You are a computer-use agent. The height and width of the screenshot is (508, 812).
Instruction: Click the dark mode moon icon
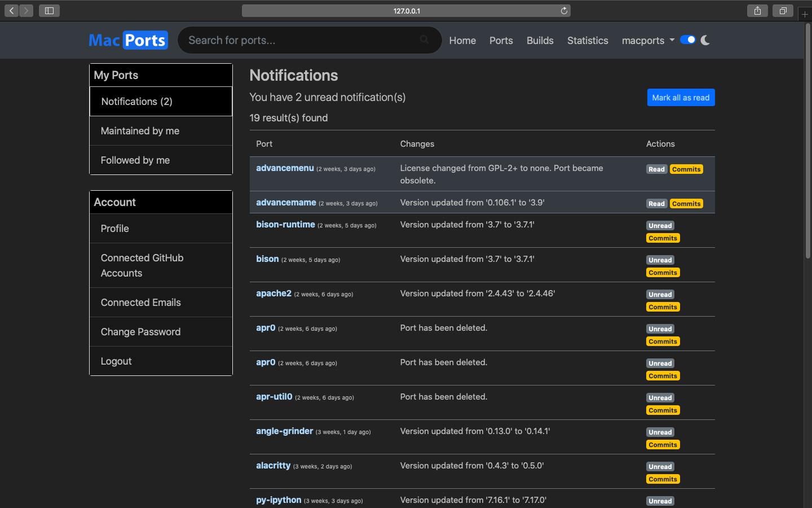click(x=705, y=40)
